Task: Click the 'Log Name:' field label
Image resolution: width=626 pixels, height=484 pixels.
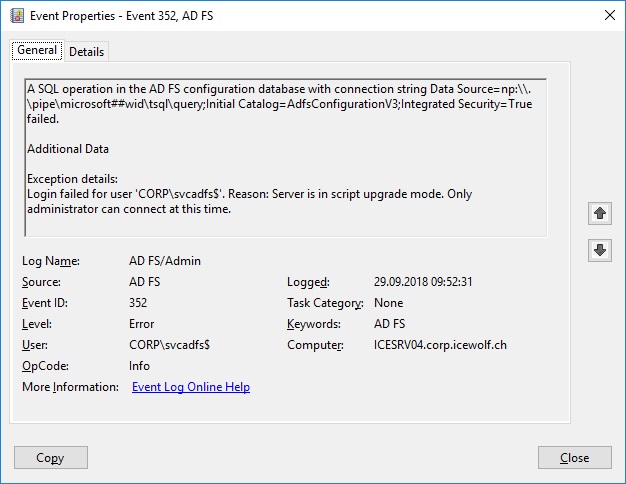Action: 51,261
